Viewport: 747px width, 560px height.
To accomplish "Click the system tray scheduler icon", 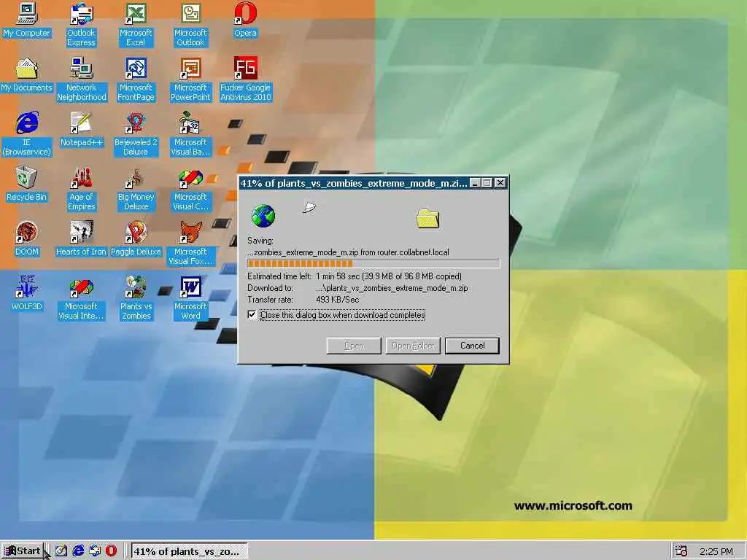I will (x=681, y=551).
